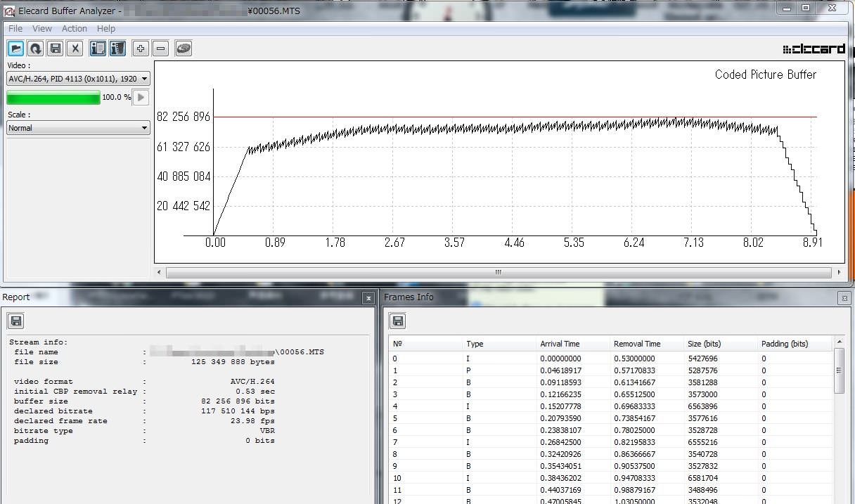Open the Action menu
The width and height of the screenshot is (855, 504).
click(75, 29)
